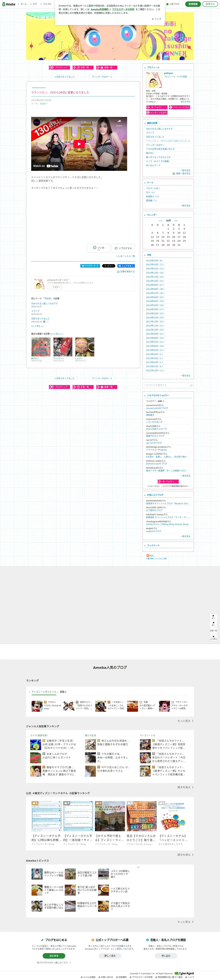Play the embedded YouTube video
The width and height of the screenshot is (220, 980).
[x=79, y=144]
